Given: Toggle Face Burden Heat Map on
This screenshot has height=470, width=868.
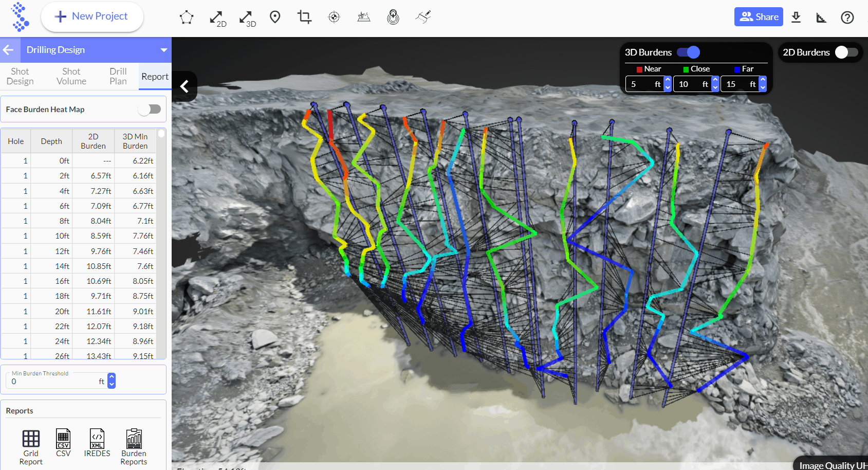Looking at the screenshot, I should point(150,109).
